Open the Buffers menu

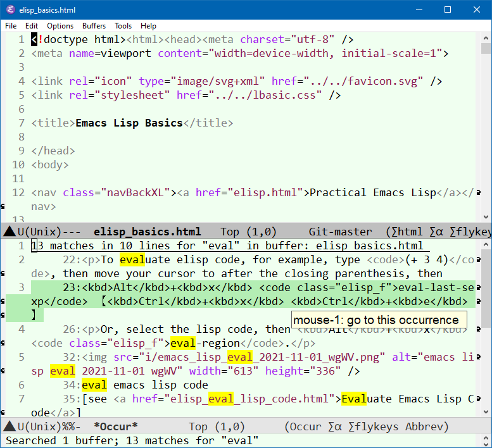pos(94,26)
